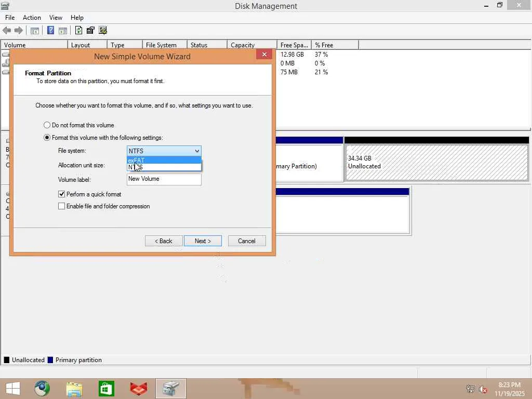
Task: Sort by Status column header
Action: (207, 45)
